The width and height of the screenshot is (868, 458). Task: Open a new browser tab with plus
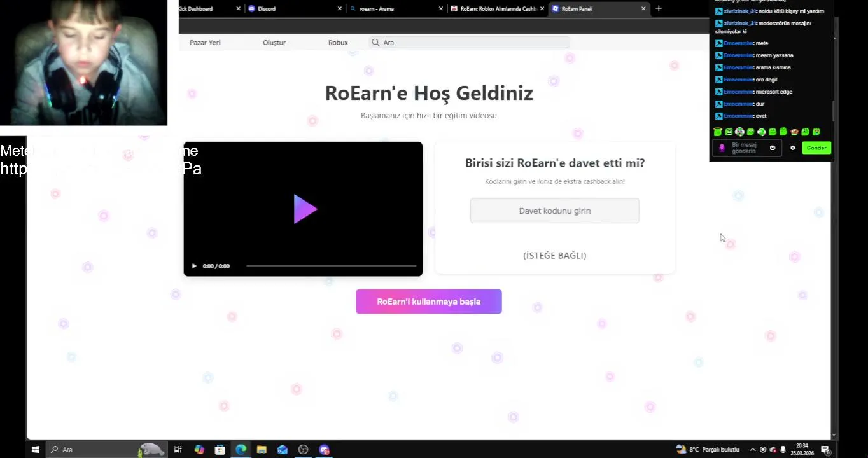coord(659,8)
